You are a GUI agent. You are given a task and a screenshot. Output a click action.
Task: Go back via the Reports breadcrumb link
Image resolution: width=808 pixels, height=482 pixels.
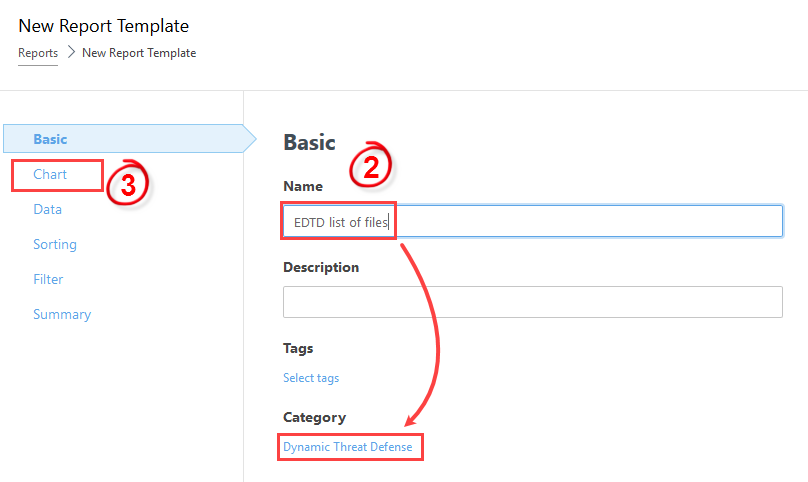pos(38,53)
